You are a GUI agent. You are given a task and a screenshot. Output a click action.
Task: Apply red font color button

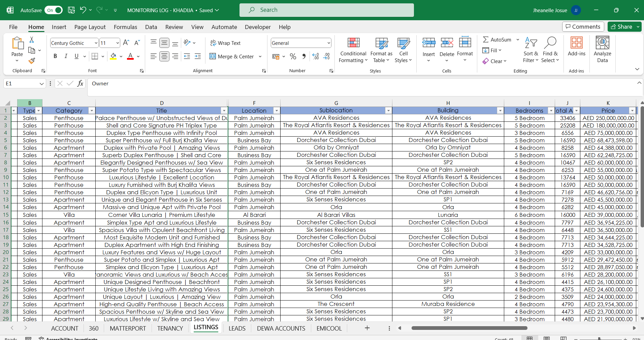130,56
